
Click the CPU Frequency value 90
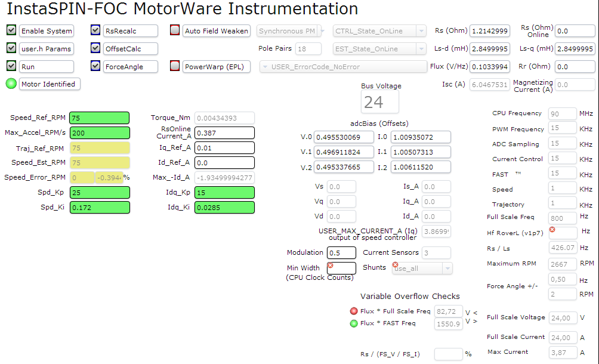(x=562, y=114)
